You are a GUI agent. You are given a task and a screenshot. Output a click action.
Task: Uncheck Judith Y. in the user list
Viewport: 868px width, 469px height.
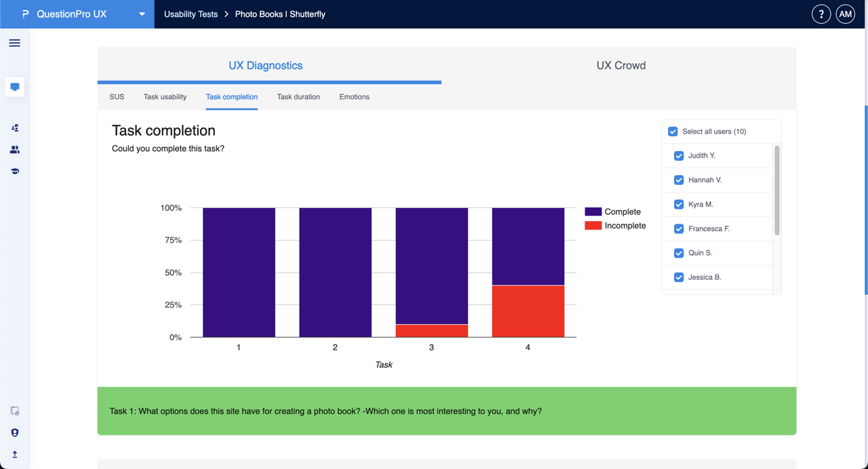click(679, 155)
